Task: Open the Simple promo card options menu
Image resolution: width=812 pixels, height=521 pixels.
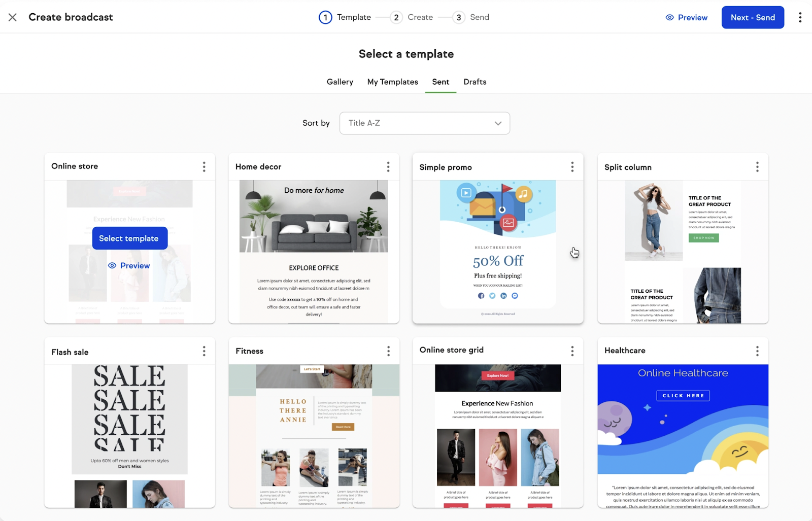Action: 572,167
